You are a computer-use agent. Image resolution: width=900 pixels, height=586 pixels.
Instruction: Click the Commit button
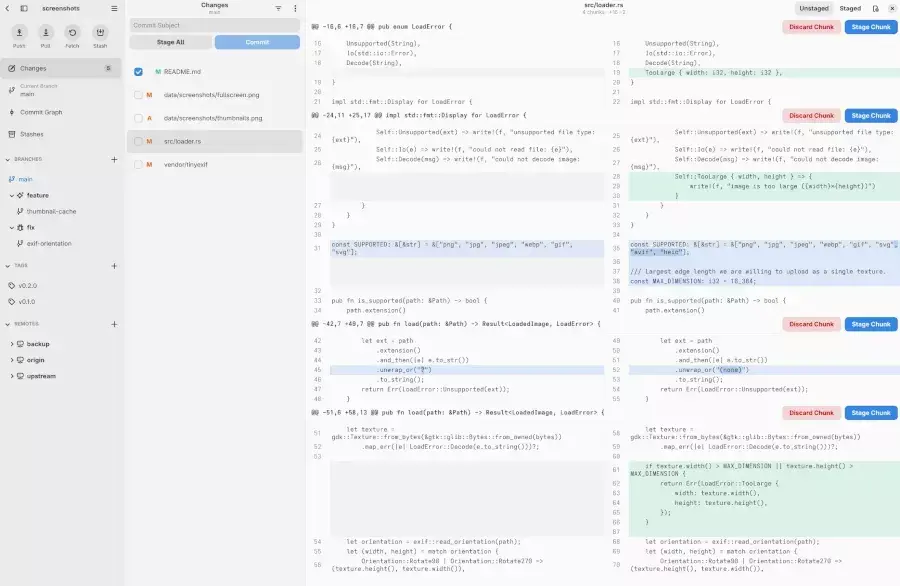coord(257,42)
